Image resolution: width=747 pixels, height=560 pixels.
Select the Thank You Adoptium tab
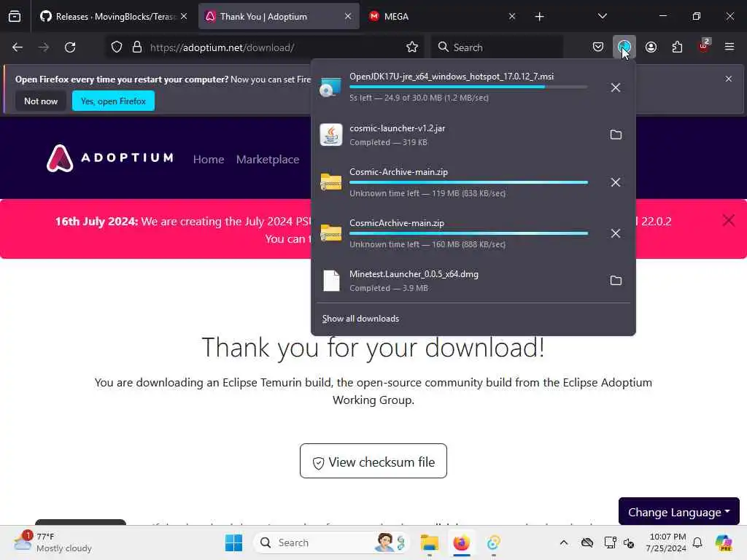tap(279, 17)
